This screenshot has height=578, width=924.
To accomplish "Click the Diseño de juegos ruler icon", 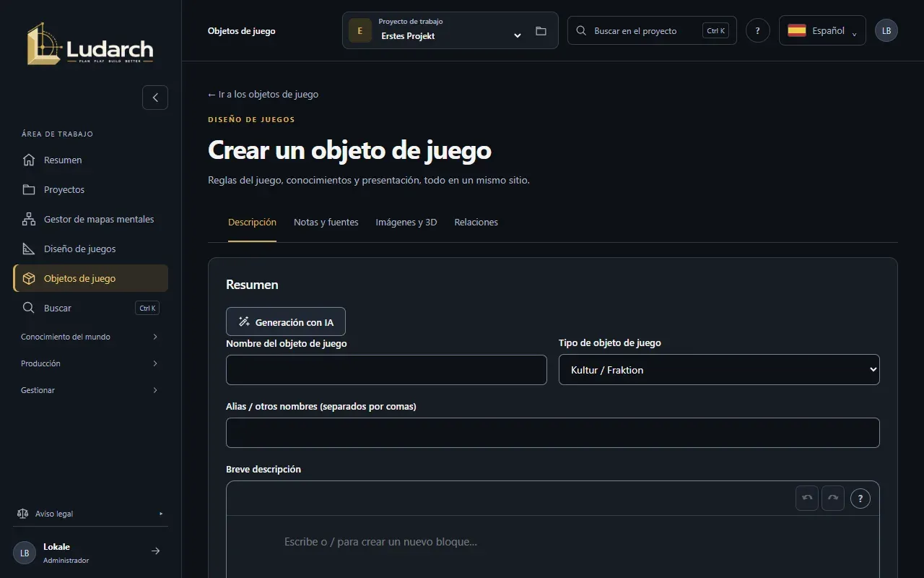I will click(29, 249).
